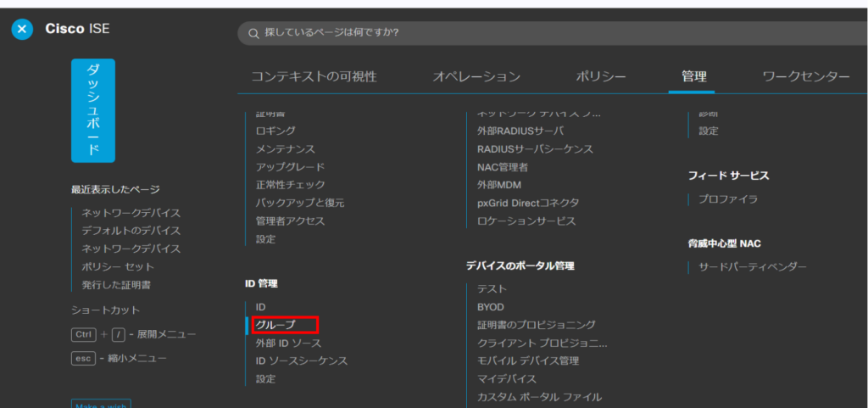Open ID ソースシーケンス link
Image resolution: width=868 pixels, height=408 pixels.
pos(302,360)
